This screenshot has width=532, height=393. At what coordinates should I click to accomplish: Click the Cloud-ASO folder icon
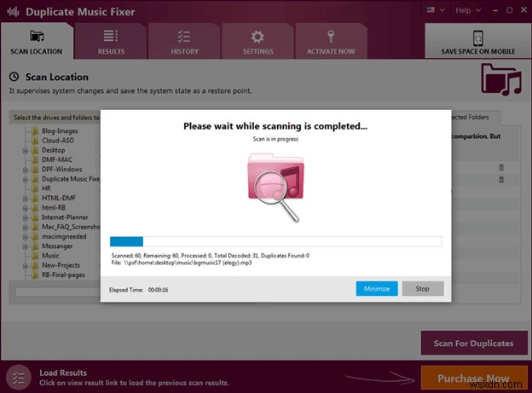35,140
